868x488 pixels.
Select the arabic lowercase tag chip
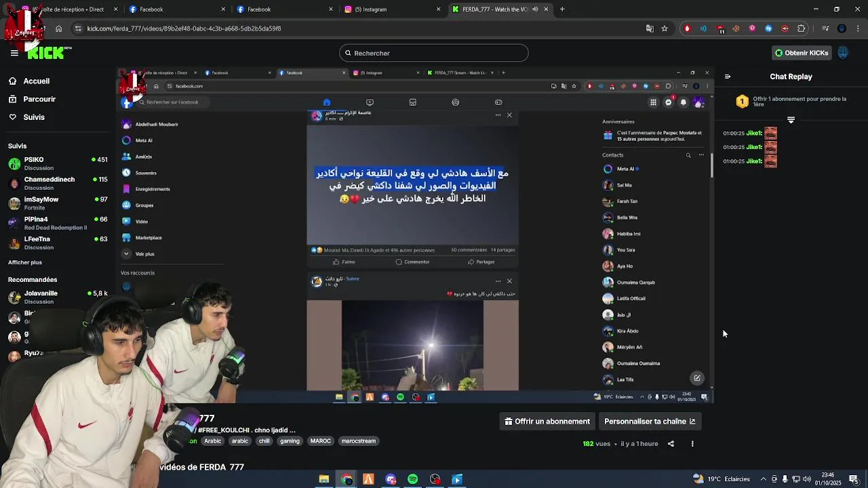[x=240, y=441]
